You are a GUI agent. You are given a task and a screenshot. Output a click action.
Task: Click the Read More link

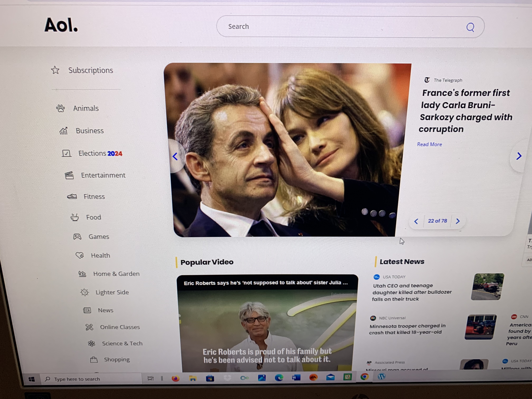coord(429,144)
